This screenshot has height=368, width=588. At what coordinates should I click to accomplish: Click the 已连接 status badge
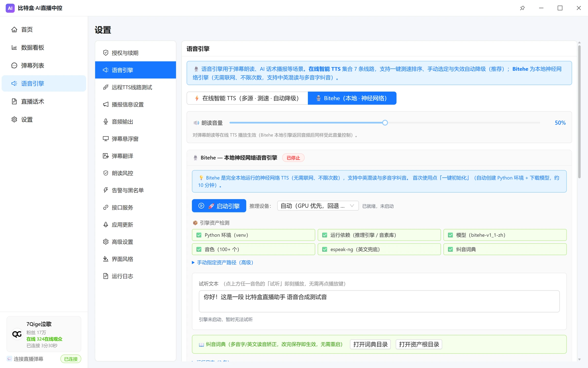coord(71,359)
